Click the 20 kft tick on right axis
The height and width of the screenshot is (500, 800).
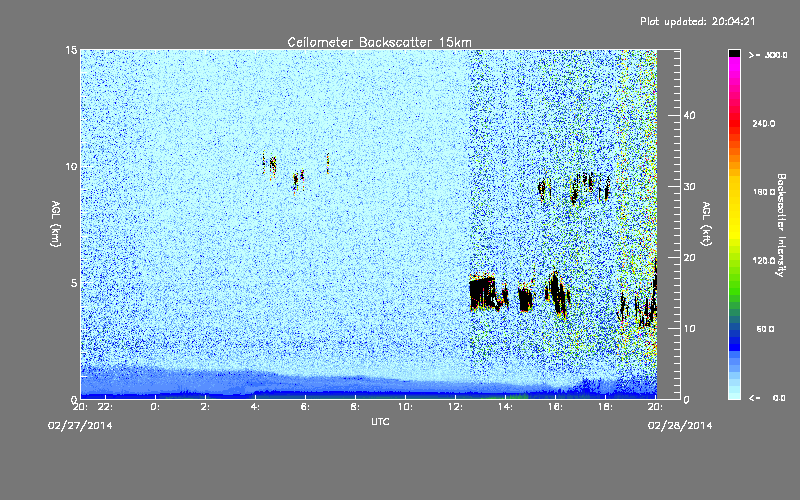tap(689, 257)
